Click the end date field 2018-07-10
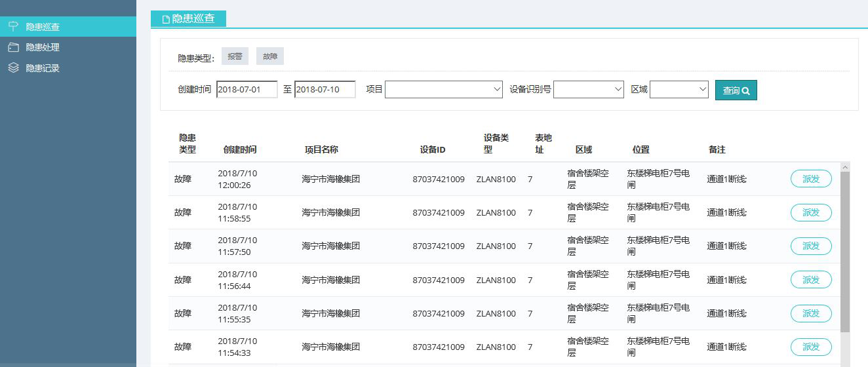The width and height of the screenshot is (868, 367). pos(325,90)
